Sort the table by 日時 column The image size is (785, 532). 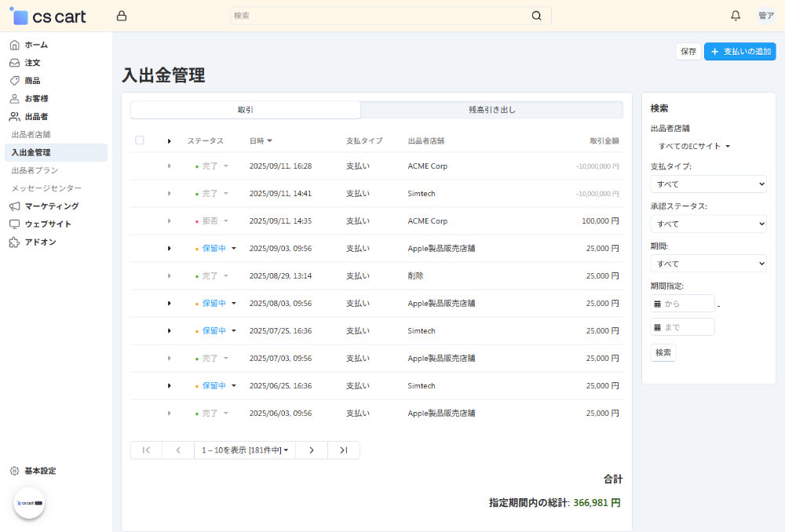click(261, 141)
